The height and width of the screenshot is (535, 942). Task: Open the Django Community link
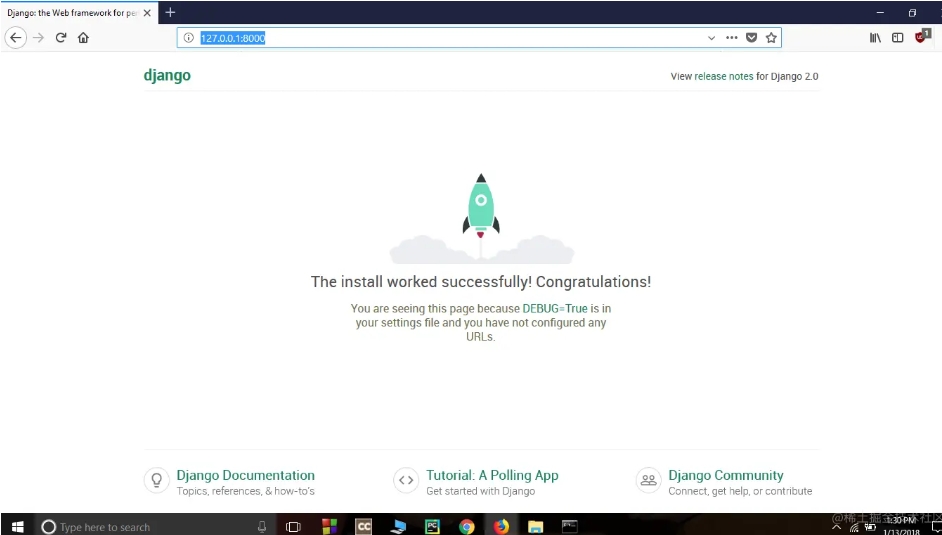(x=726, y=475)
